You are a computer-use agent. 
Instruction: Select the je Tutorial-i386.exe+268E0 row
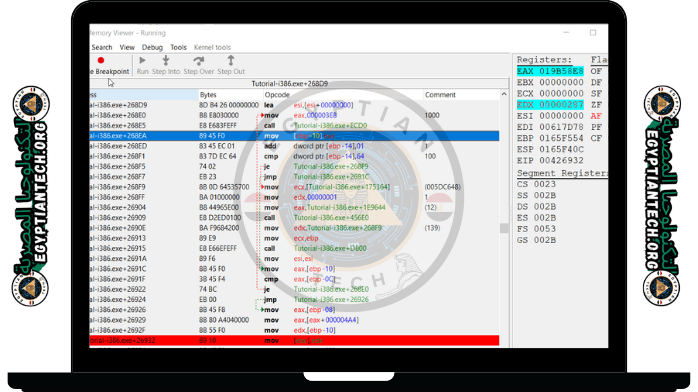pos(294,289)
